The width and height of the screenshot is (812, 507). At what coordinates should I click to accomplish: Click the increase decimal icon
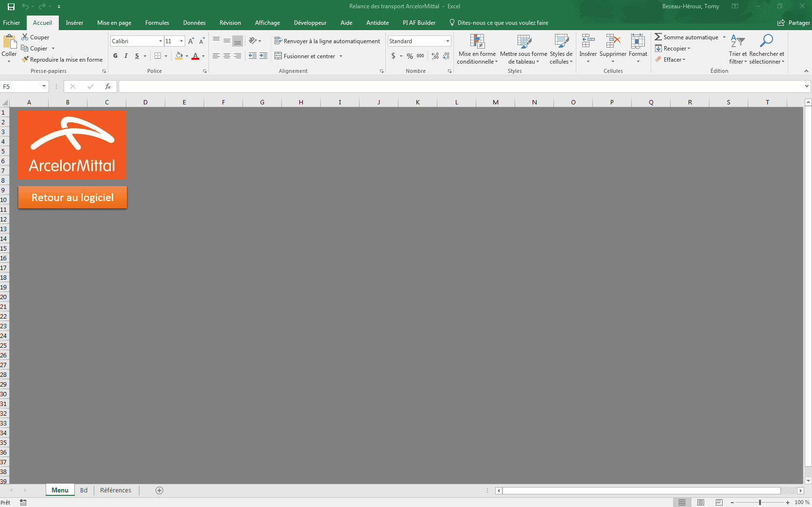click(435, 56)
